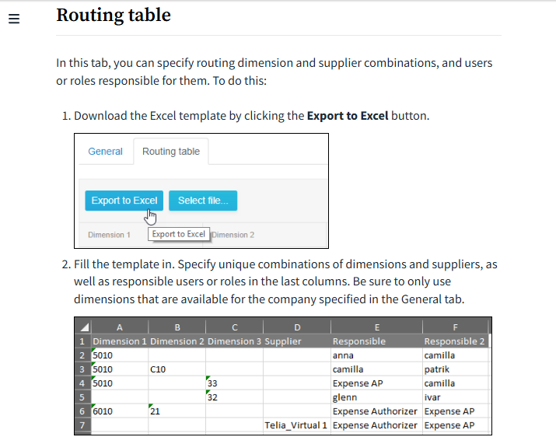Click the glenn cell
Image resolution: width=556 pixels, height=437 pixels.
[377, 397]
